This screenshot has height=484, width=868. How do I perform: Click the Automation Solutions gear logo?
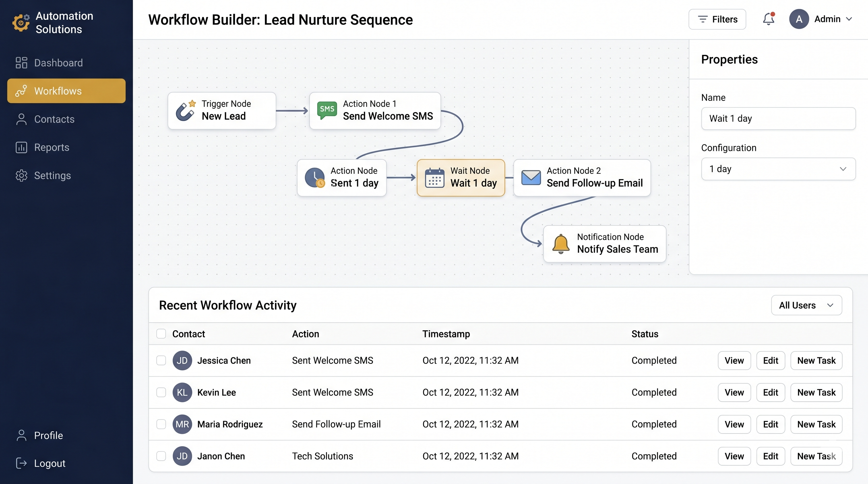tap(21, 23)
